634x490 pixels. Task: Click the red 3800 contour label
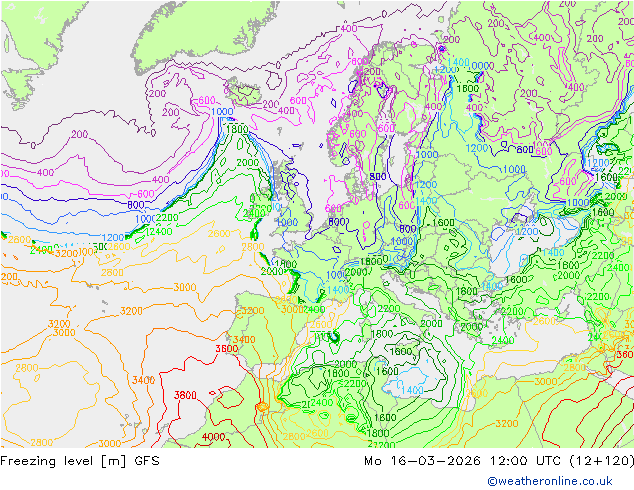tap(185, 395)
